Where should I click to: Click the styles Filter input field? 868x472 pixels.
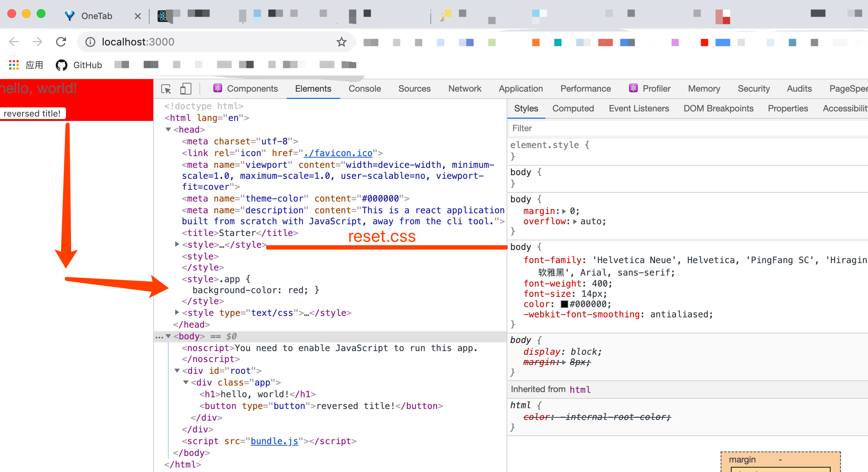(688, 128)
